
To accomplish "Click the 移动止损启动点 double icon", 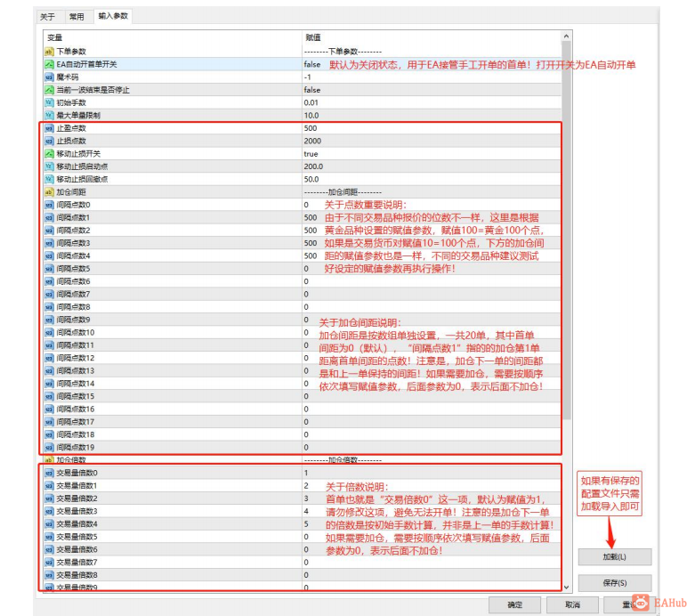I will [x=49, y=166].
